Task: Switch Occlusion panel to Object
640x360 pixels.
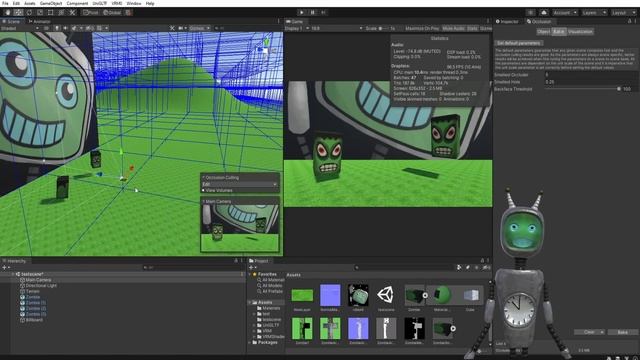Action: (x=543, y=31)
